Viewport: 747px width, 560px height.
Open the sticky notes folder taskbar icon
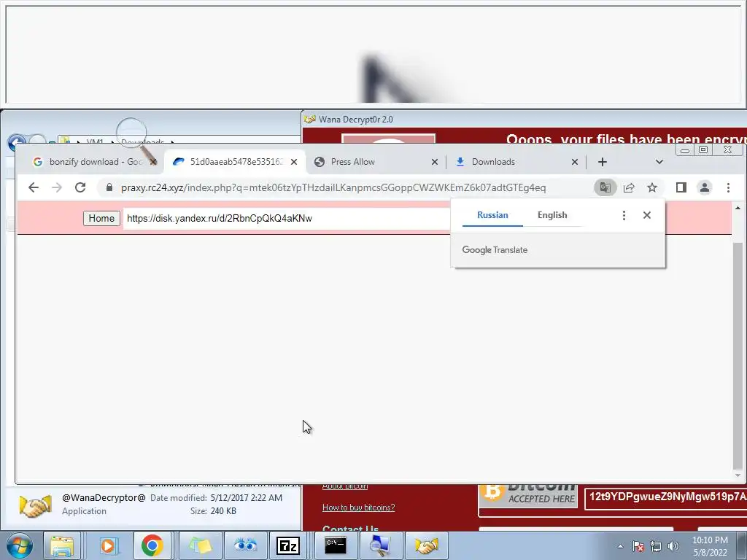pos(200,545)
